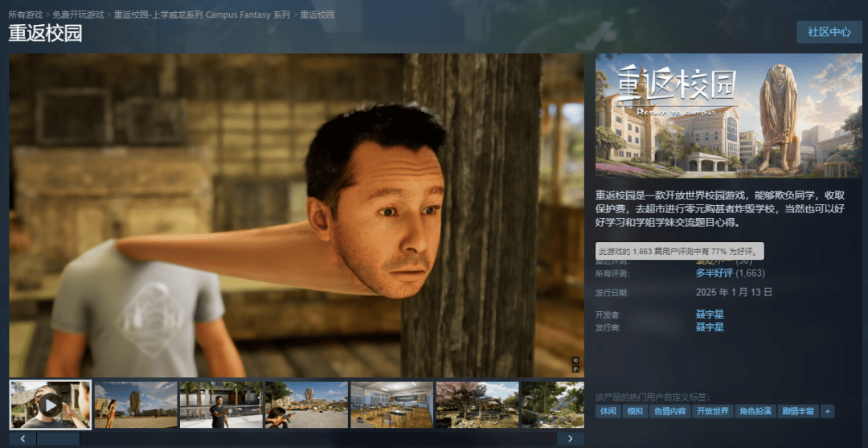
Task: Open developer 聂宇星 link
Action: pyautogui.click(x=710, y=314)
